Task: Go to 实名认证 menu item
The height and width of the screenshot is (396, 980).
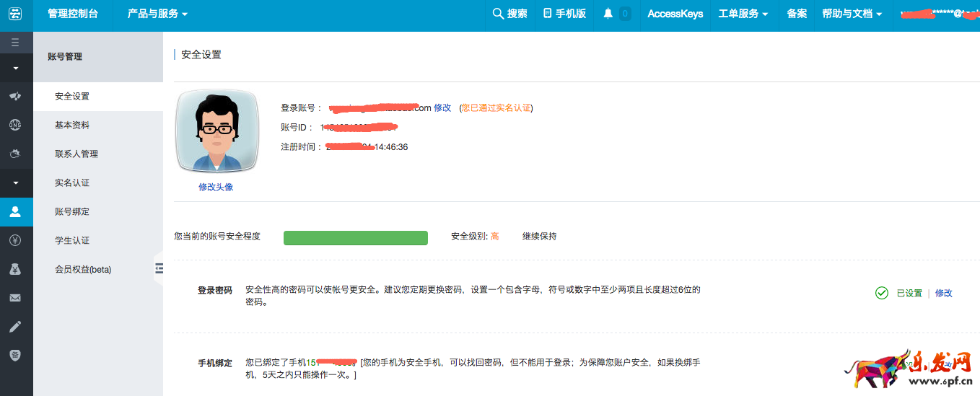Action: click(72, 182)
